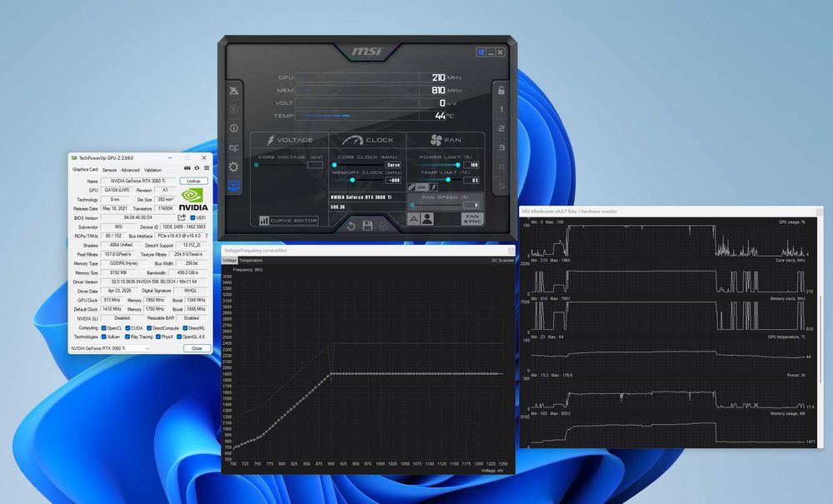Open the Curve Editor button in Afterburner
Viewport: 833px width, 504px height.
(x=288, y=221)
